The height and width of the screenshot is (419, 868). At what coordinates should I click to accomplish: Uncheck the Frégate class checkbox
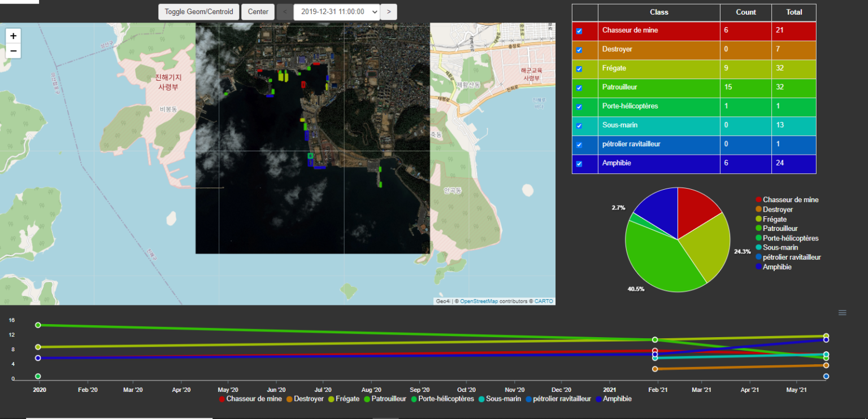tap(579, 69)
